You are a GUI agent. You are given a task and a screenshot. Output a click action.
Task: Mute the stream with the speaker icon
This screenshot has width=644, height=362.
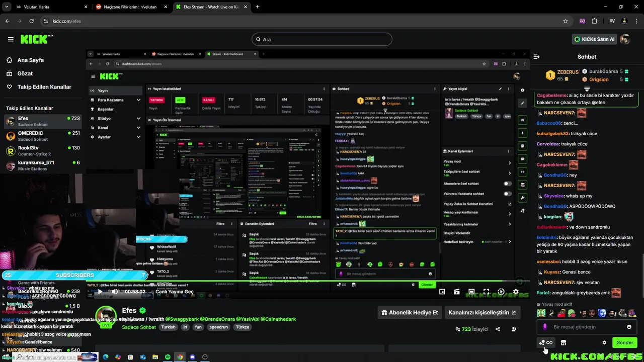tap(115, 292)
